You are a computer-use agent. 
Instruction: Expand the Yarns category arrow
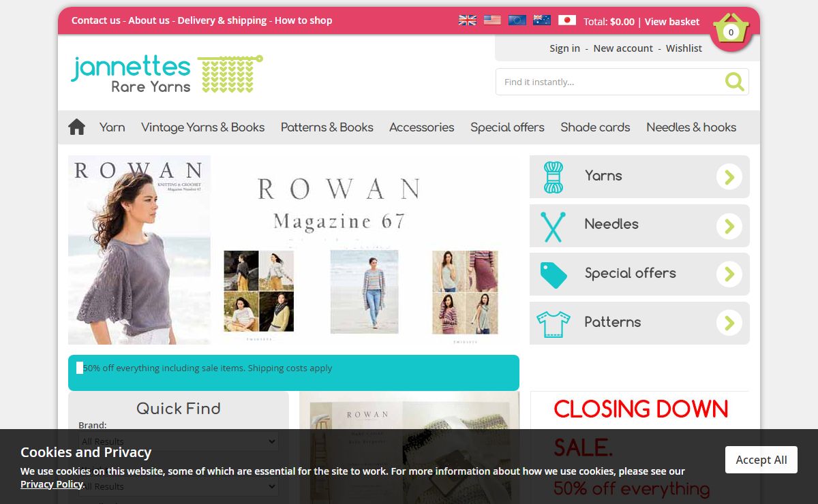click(x=729, y=177)
